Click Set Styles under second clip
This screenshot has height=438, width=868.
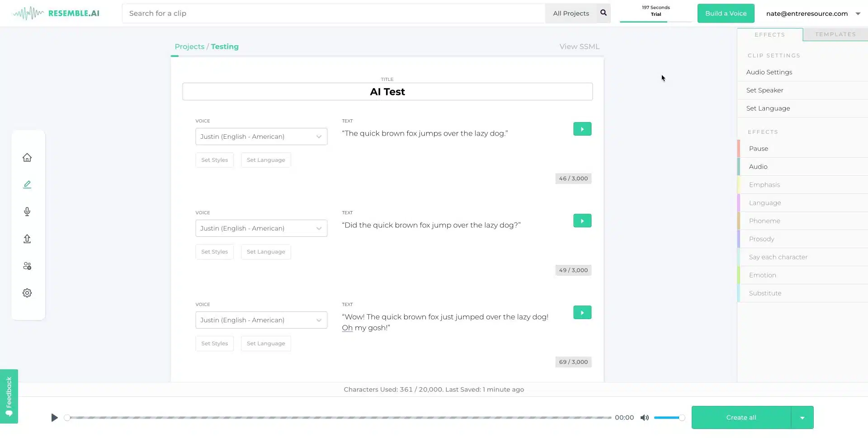coord(214,252)
